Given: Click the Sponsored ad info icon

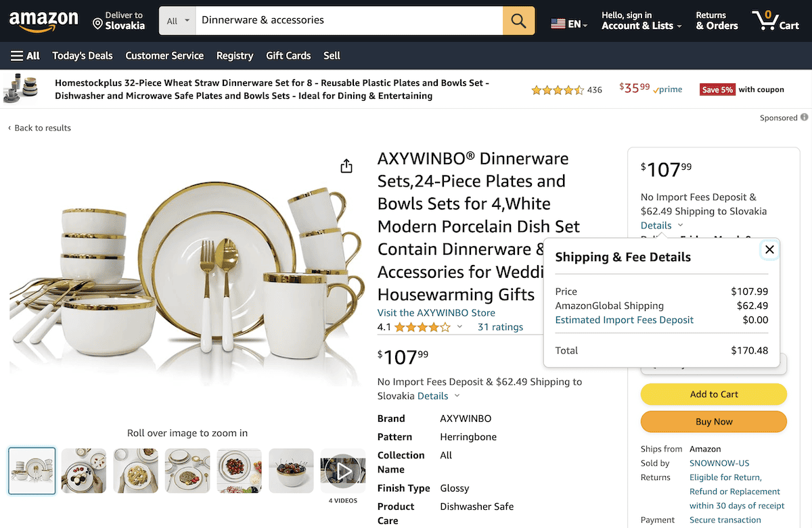Looking at the screenshot, I should point(805,118).
